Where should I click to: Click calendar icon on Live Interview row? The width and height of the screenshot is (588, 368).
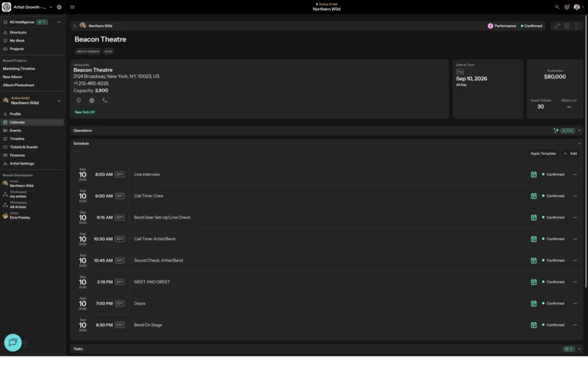point(534,174)
